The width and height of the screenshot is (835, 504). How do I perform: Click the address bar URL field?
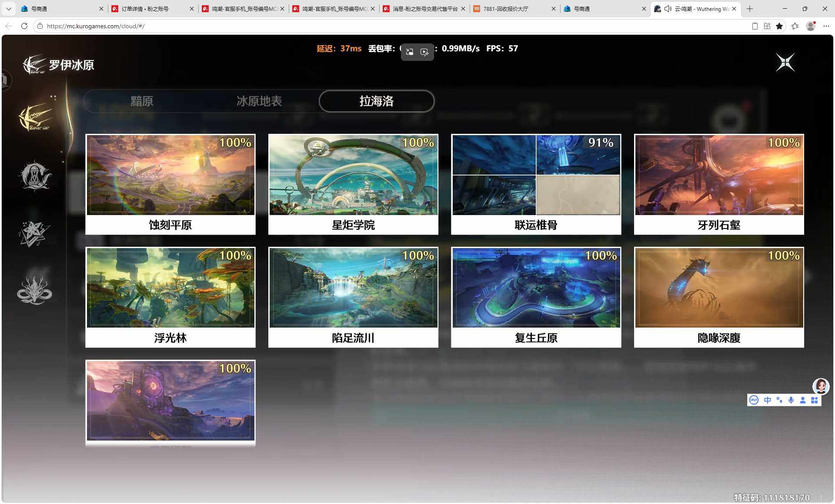[x=391, y=26]
